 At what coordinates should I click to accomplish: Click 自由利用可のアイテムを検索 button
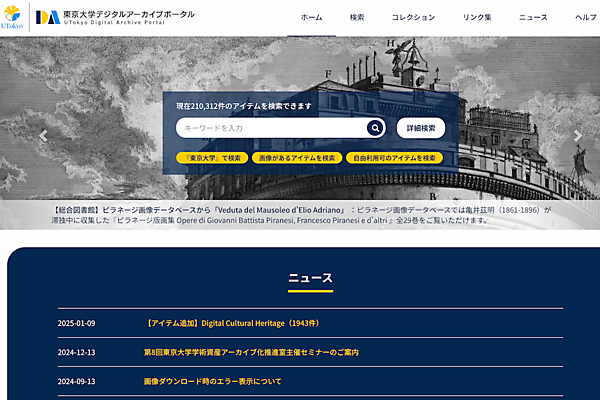click(x=394, y=158)
